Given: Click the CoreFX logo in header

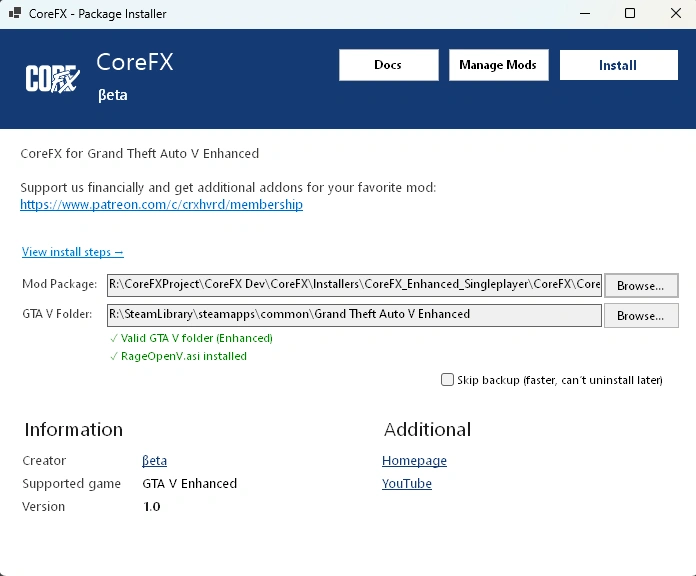Looking at the screenshot, I should [52, 79].
